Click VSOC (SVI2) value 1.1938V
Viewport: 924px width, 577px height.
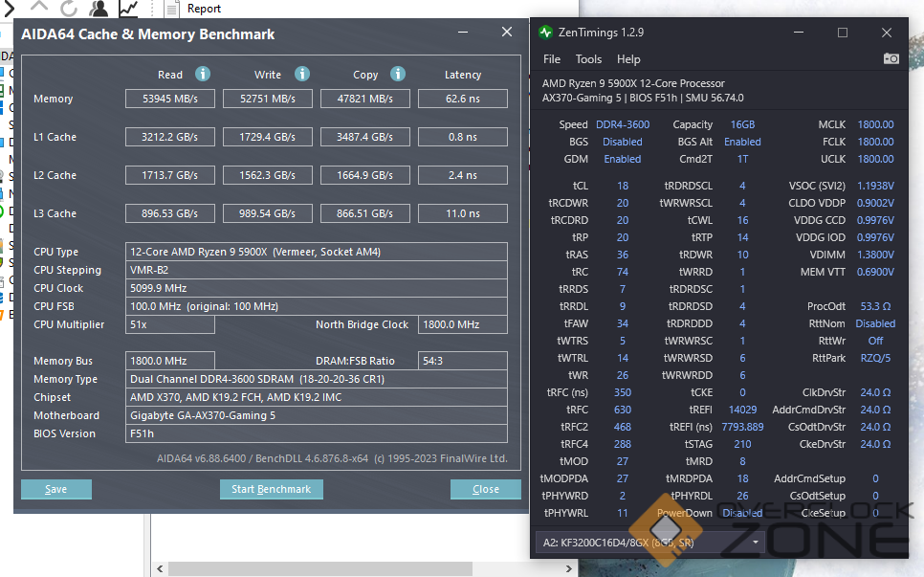(x=875, y=186)
